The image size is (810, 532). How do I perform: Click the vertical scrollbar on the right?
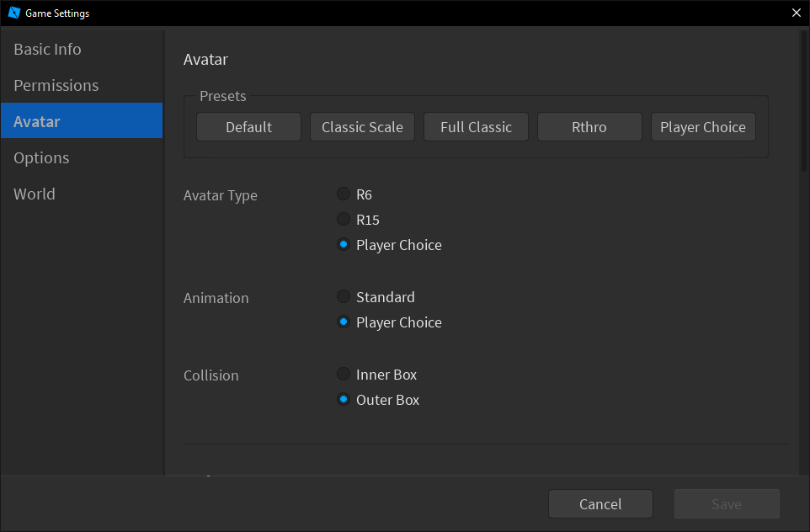[x=804, y=101]
